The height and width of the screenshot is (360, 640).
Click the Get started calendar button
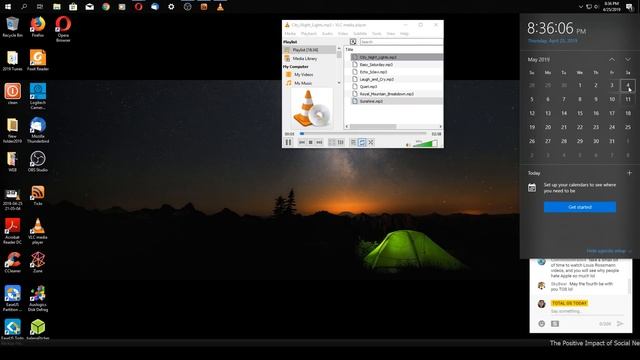click(x=580, y=207)
